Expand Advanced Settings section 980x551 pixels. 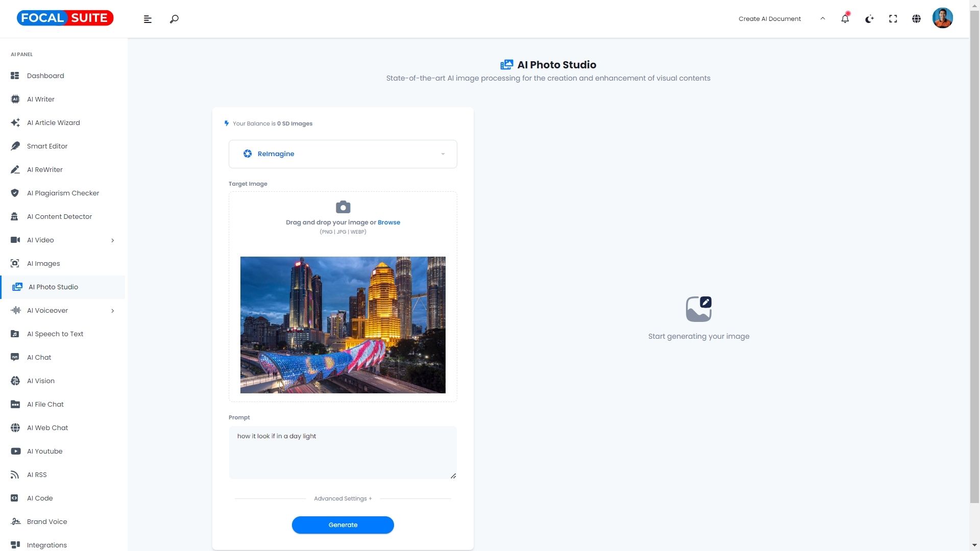[342, 498]
